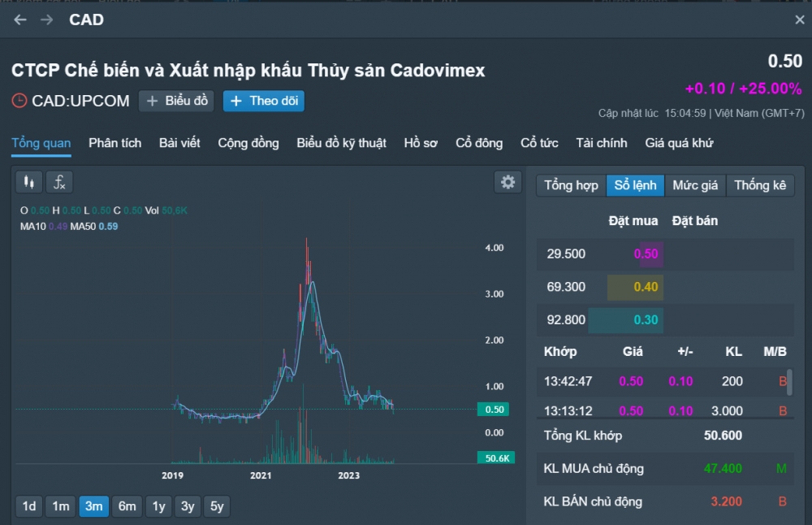Switch to the Tổng quan tab
Viewport: 812px width, 525px height.
click(41, 143)
